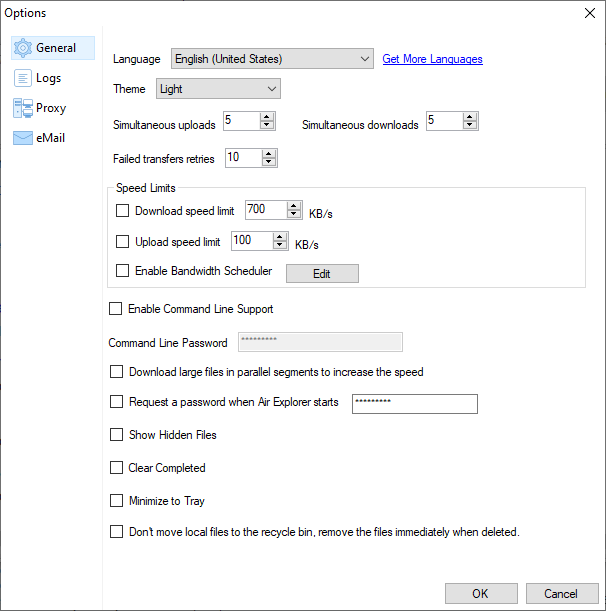Switch to the Proxy settings tab
Screen dimensions: 606x611
(x=51, y=108)
